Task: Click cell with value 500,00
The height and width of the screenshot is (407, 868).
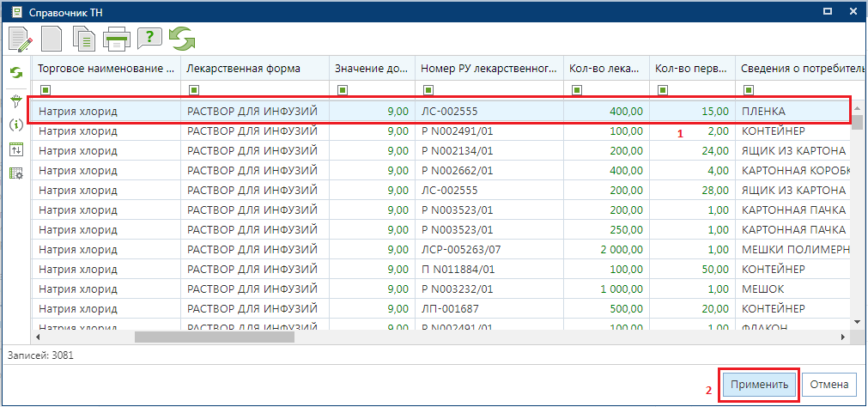Action: [606, 308]
